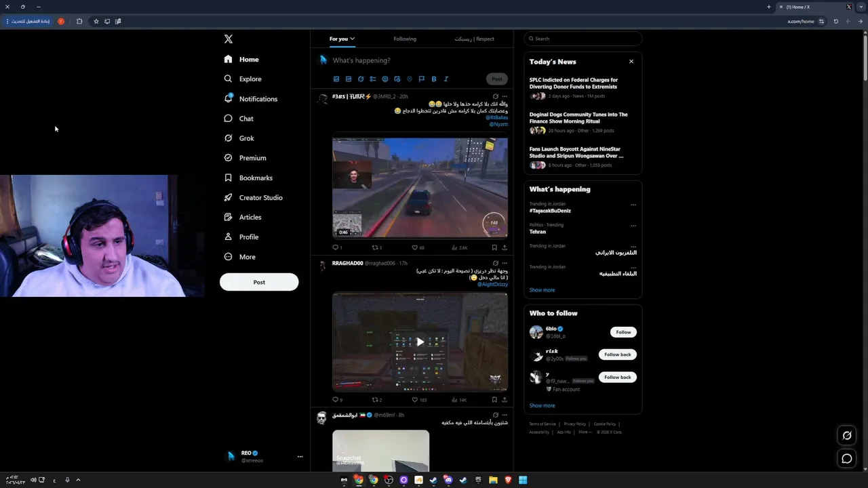Show more Who to follow suggestions
This screenshot has height=488, width=868.
pyautogui.click(x=542, y=406)
